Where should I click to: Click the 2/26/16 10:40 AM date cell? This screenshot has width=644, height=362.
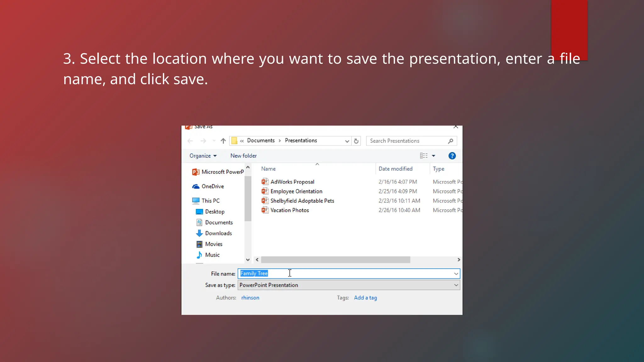[399, 210]
